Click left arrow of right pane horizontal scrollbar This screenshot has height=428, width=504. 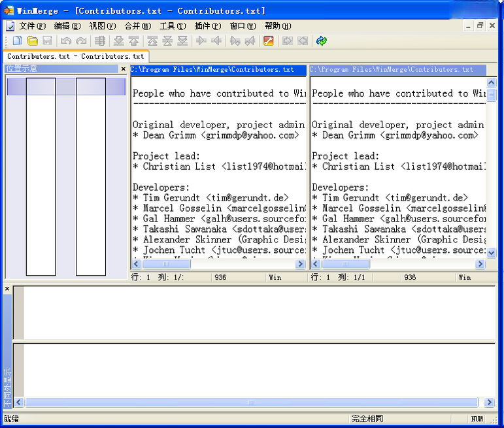pyautogui.click(x=315, y=264)
